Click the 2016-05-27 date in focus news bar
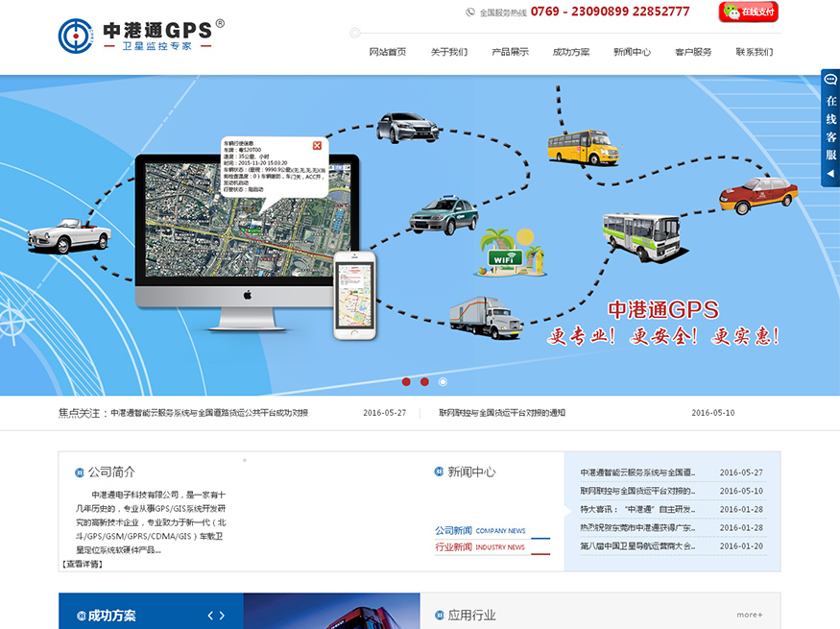 (x=385, y=413)
